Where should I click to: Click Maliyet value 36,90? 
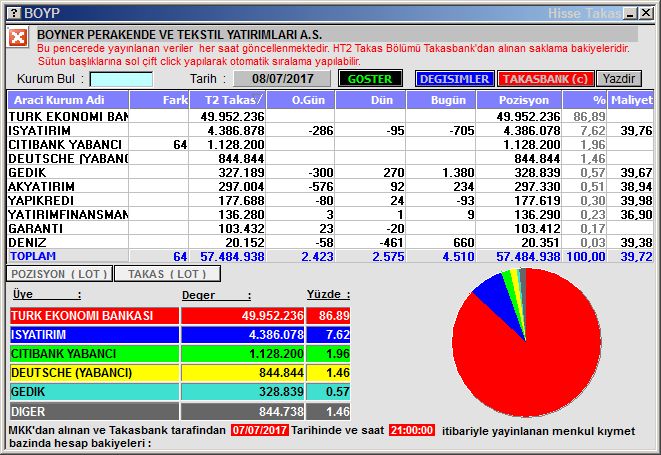[x=636, y=214]
